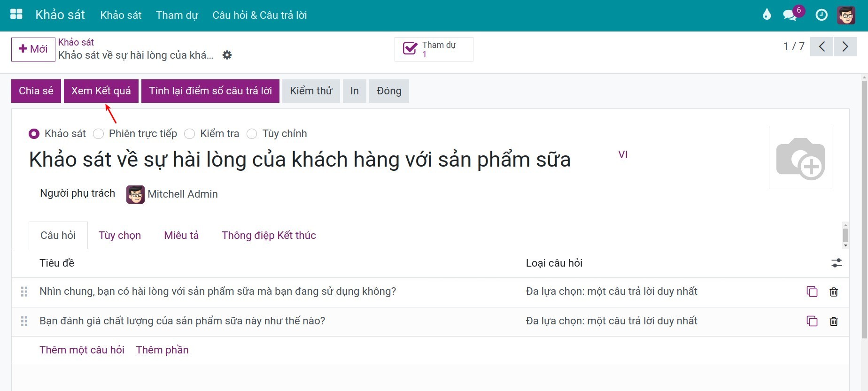Click Xem Kết quả button
868x391 pixels.
101,91
